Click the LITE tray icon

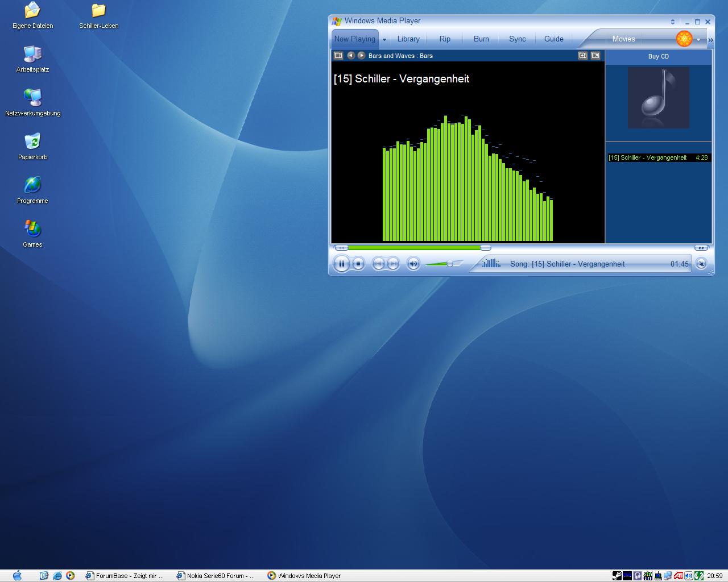(x=648, y=576)
